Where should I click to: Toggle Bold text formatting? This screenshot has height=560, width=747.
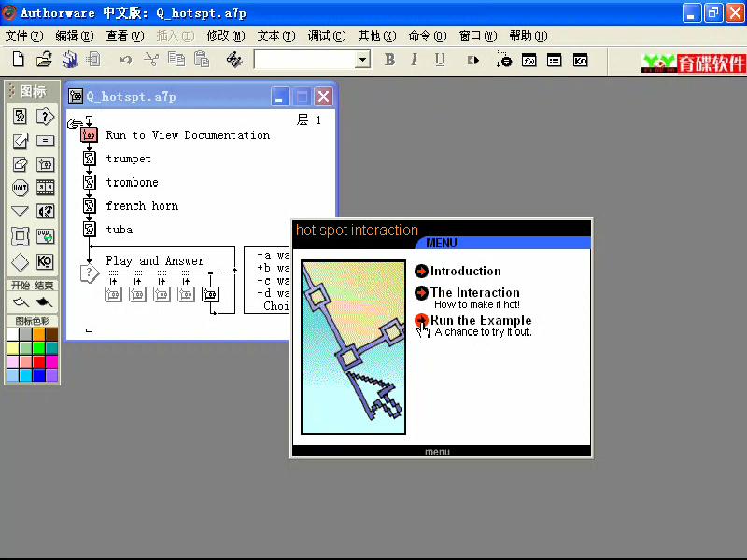pyautogui.click(x=389, y=60)
